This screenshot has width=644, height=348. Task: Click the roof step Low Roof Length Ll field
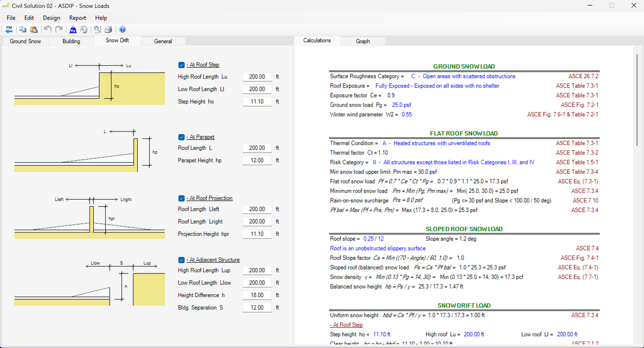click(x=257, y=89)
